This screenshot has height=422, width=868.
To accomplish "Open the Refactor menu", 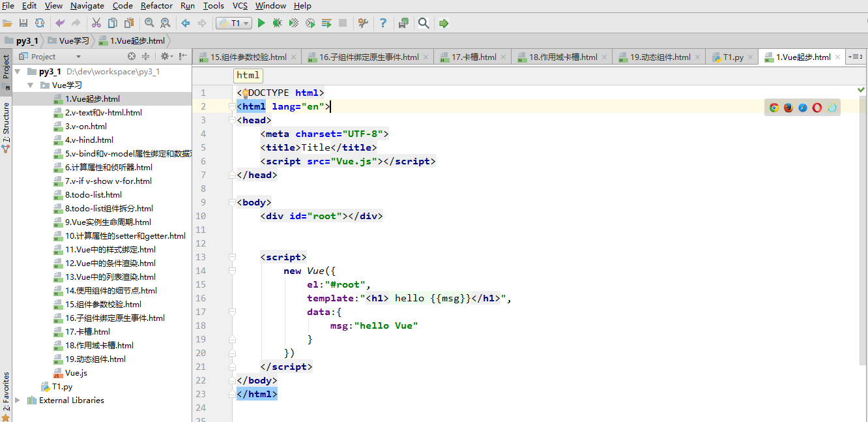I will tap(156, 6).
